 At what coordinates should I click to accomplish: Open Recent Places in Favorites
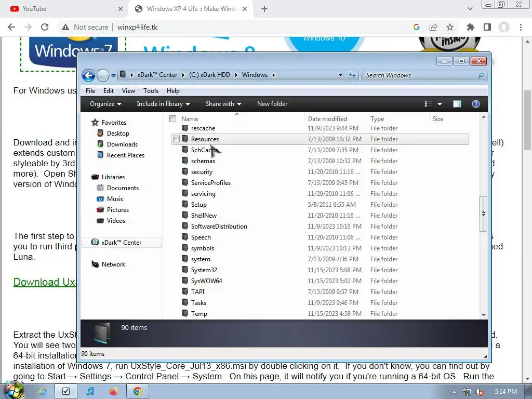click(x=126, y=155)
